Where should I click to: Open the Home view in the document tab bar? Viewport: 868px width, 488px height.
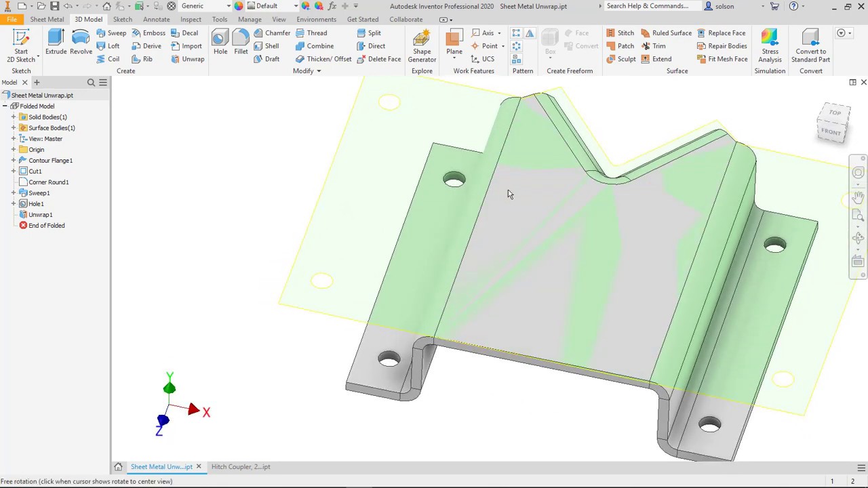point(118,467)
